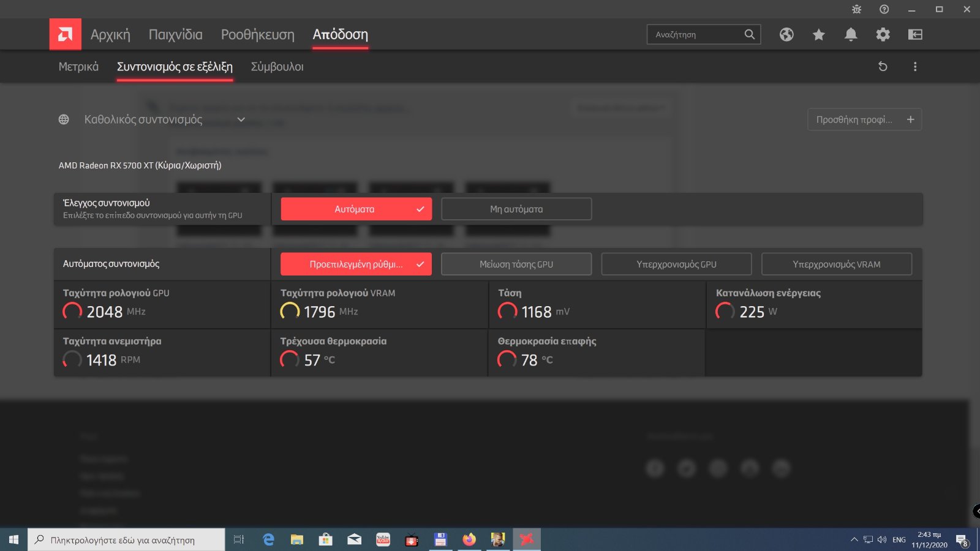Choose Υπερχρονισμός GPU option
980x551 pixels.
(x=676, y=264)
